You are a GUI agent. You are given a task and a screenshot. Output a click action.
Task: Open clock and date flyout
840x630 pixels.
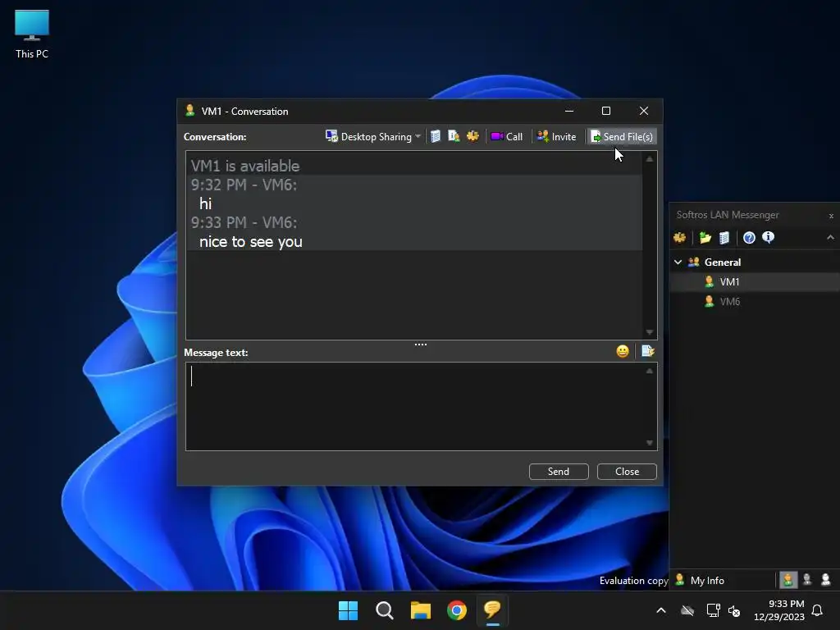point(779,610)
